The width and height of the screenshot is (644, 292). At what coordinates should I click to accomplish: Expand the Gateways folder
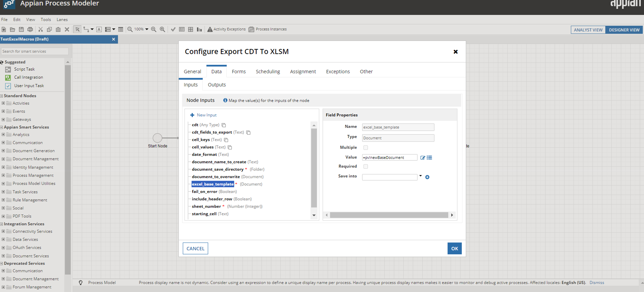click(x=3, y=119)
